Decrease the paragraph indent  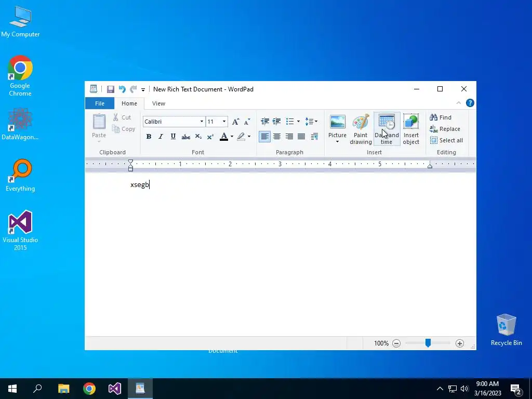pyautogui.click(x=265, y=121)
